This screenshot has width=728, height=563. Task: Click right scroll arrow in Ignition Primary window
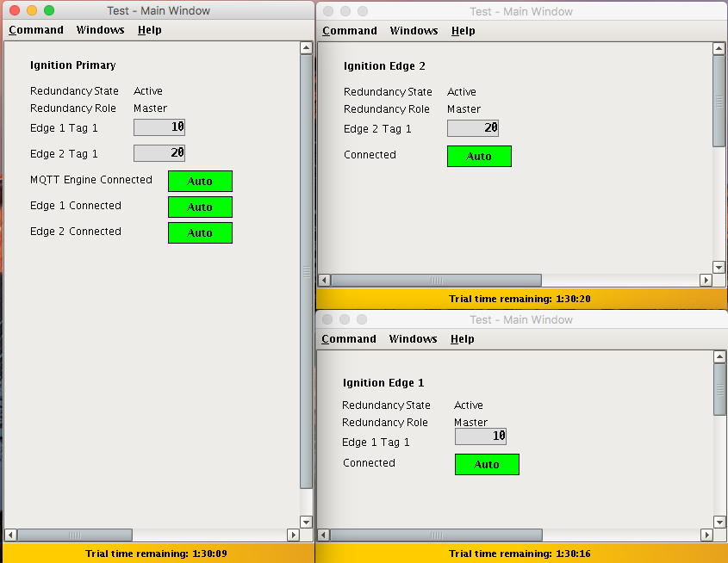pos(293,535)
